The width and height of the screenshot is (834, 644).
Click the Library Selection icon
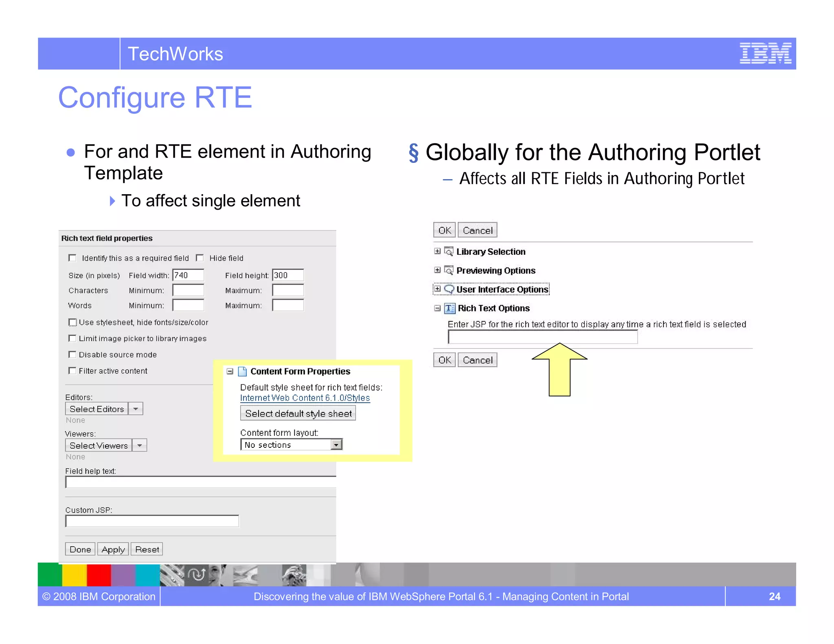pos(449,251)
